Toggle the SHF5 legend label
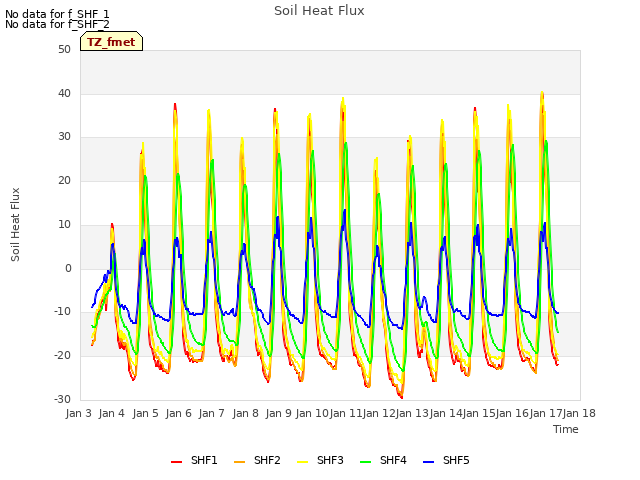Viewport: 640px width, 480px height. pos(456,460)
